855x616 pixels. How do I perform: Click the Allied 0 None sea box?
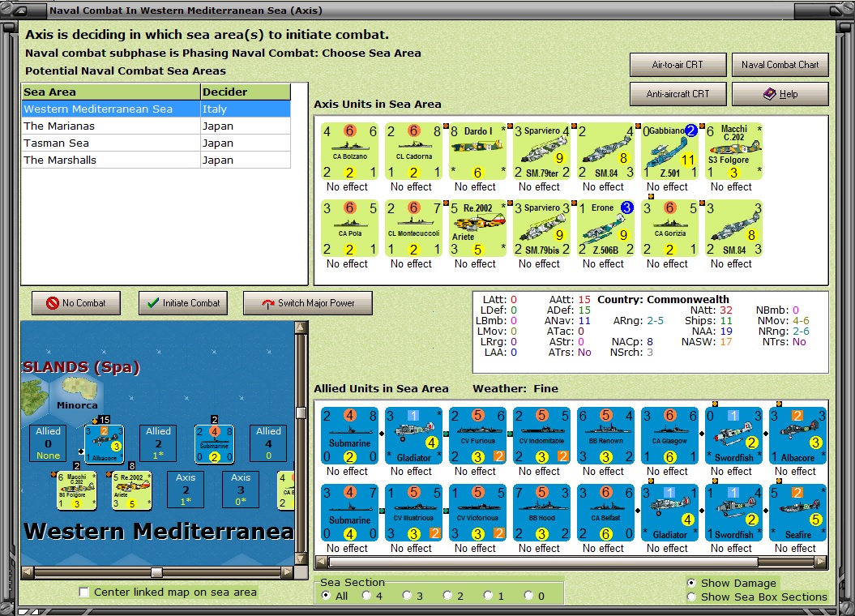tap(48, 443)
